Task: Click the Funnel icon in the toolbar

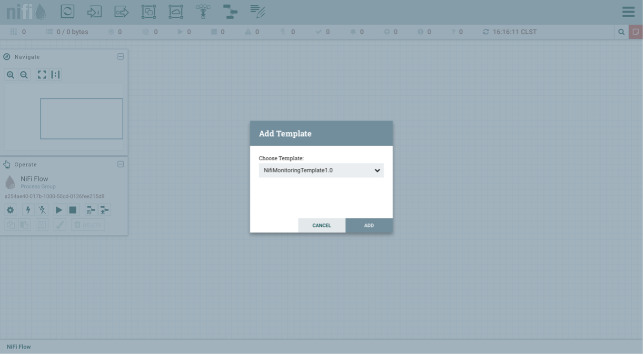Action: tap(202, 12)
